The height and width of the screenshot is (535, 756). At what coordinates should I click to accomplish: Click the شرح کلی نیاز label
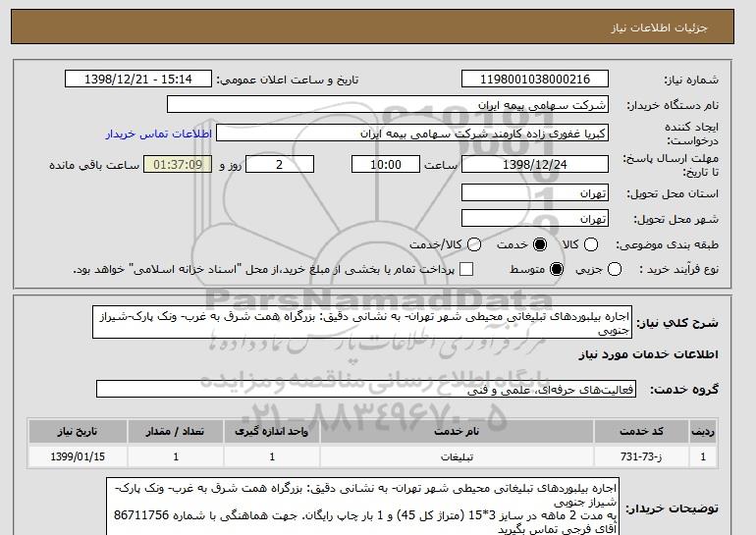pyautogui.click(x=677, y=323)
